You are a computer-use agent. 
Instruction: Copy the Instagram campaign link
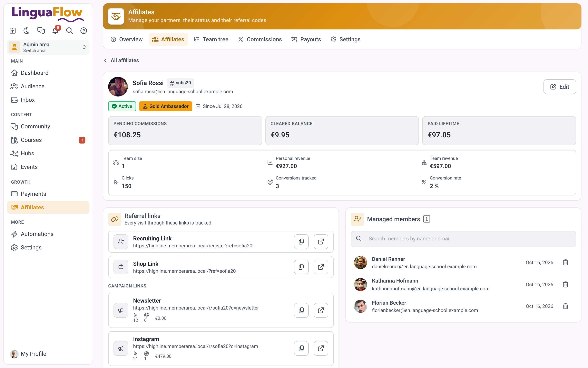click(x=301, y=348)
